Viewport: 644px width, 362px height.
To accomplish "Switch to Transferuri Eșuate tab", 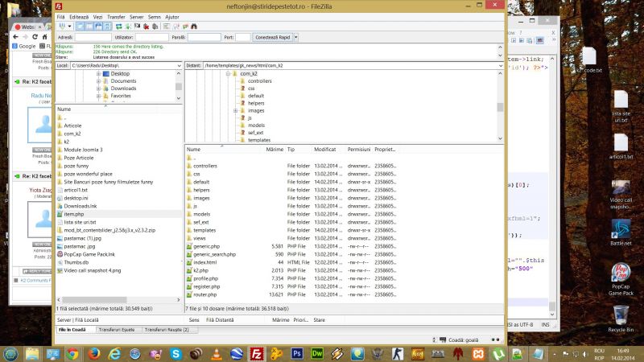I will [117, 330].
